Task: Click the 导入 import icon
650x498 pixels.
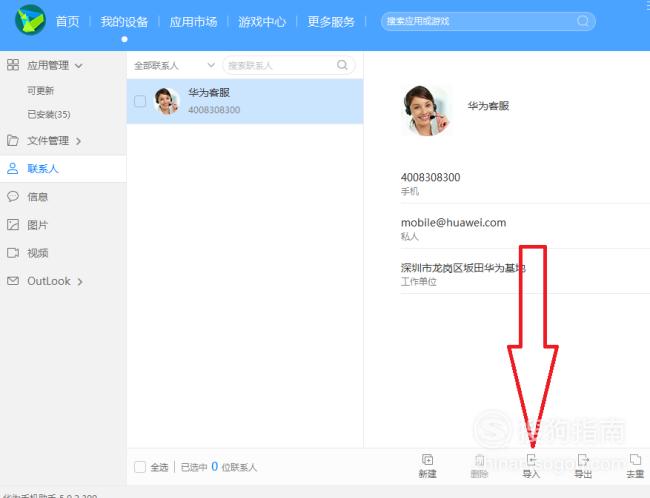Action: click(x=531, y=459)
